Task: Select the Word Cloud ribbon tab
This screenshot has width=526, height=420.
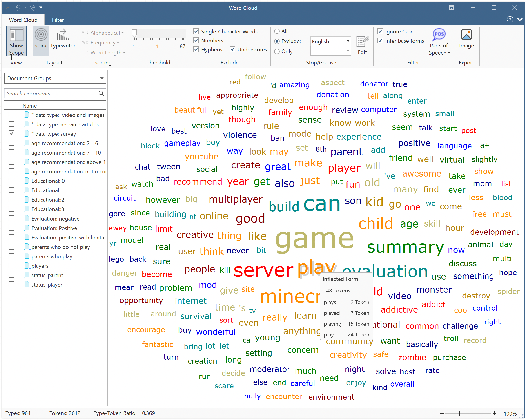Action: [23, 20]
